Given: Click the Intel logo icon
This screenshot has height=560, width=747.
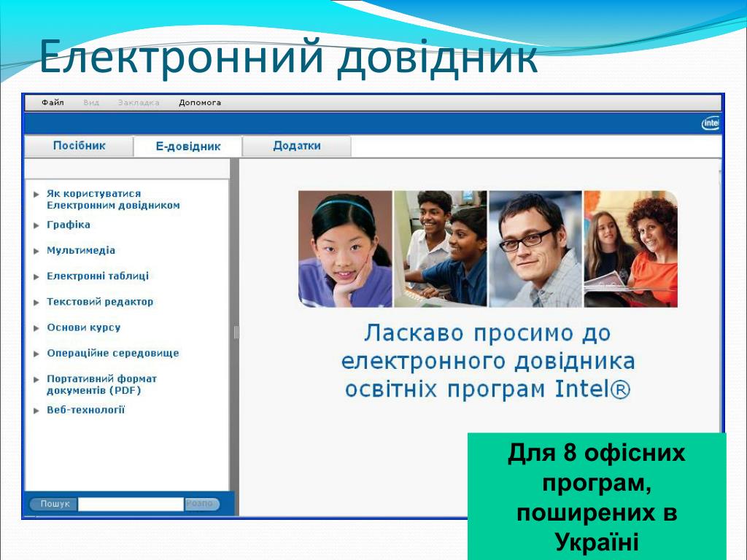Looking at the screenshot, I should [x=711, y=123].
